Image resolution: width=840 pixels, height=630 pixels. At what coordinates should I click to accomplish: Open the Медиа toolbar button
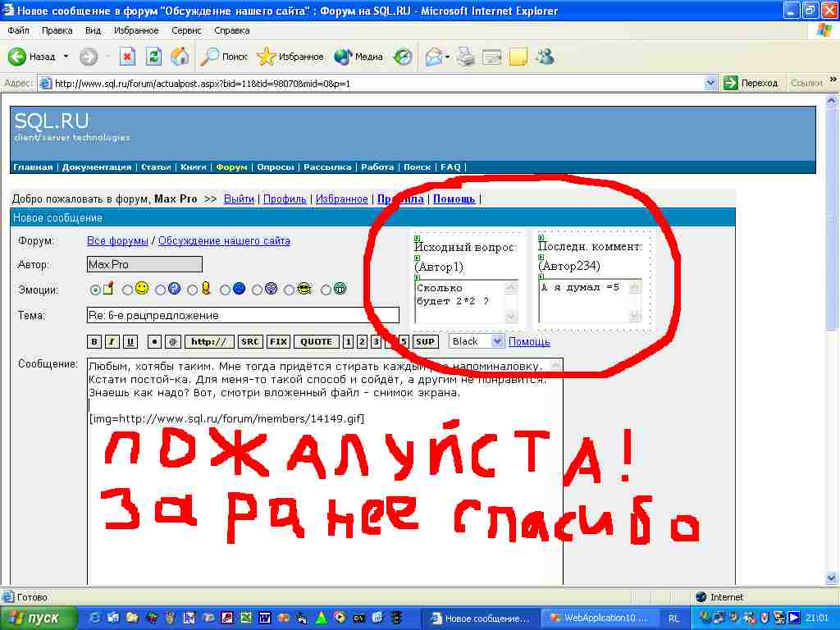(x=358, y=57)
